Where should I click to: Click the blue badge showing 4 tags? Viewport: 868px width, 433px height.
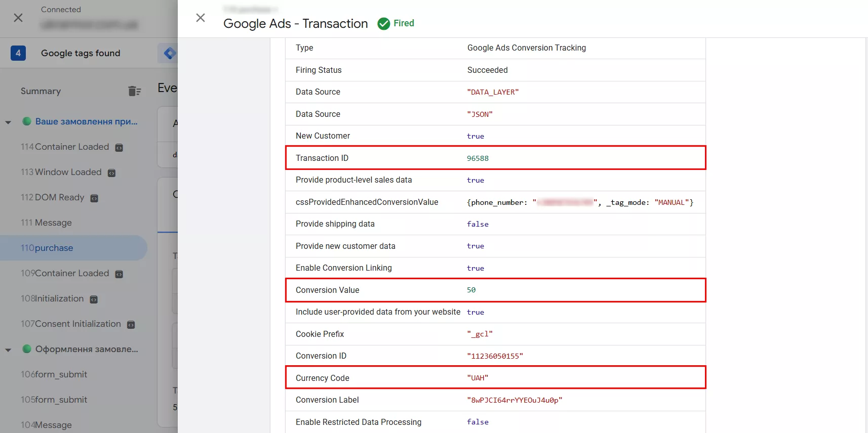tap(18, 53)
